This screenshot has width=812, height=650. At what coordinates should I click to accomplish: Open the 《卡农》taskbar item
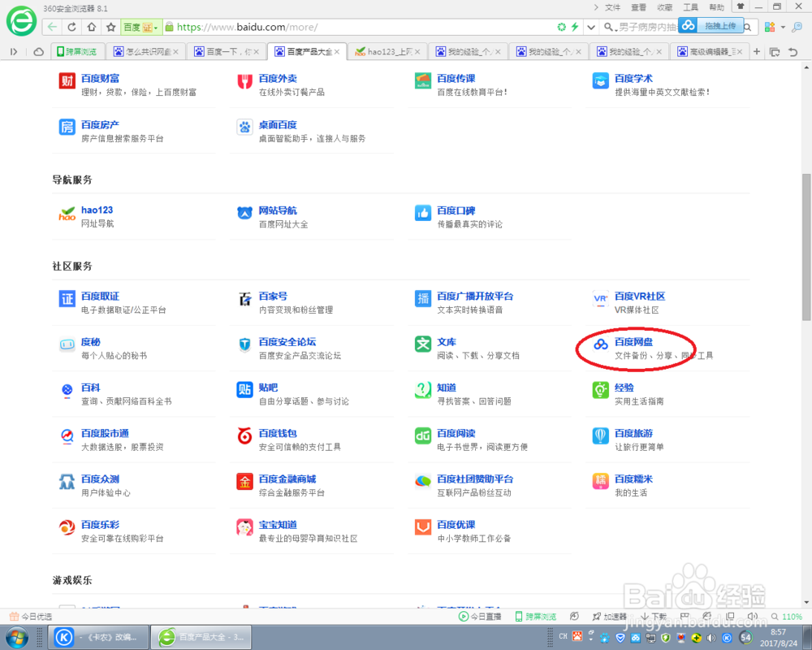[x=98, y=637]
